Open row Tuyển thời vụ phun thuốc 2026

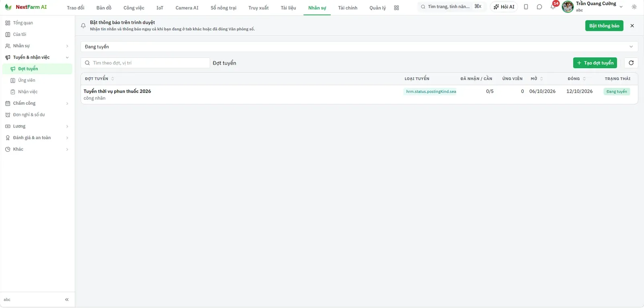click(x=359, y=94)
